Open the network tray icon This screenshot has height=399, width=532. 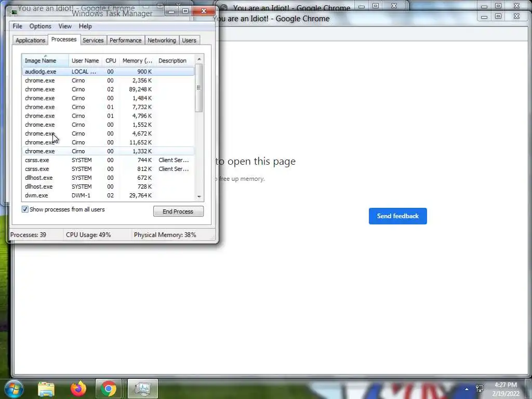pos(480,389)
